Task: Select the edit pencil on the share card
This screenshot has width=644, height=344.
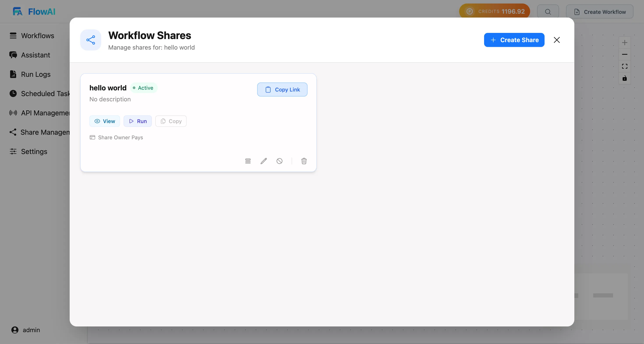Action: pos(264,161)
